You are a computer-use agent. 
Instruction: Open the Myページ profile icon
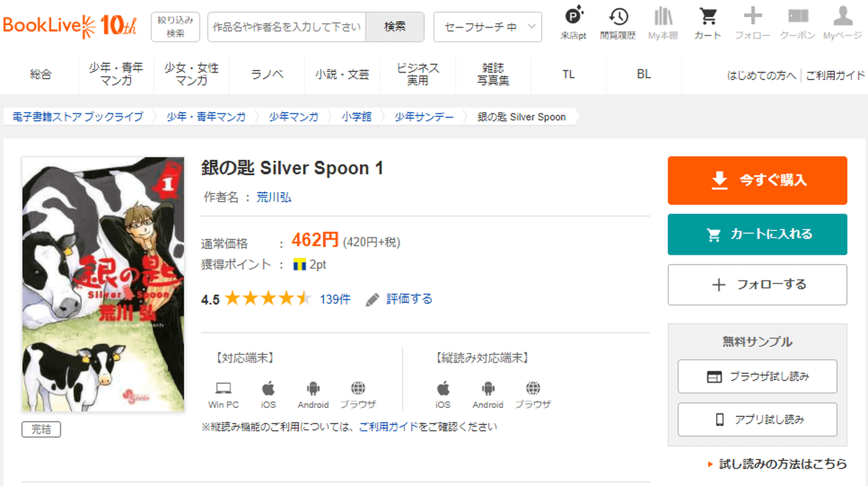pos(842,16)
